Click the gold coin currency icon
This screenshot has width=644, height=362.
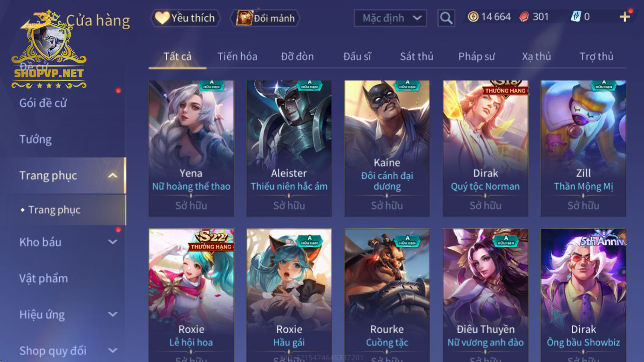(473, 17)
